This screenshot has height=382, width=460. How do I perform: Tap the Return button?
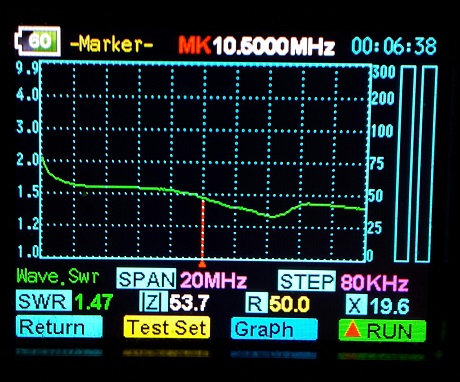tap(59, 327)
